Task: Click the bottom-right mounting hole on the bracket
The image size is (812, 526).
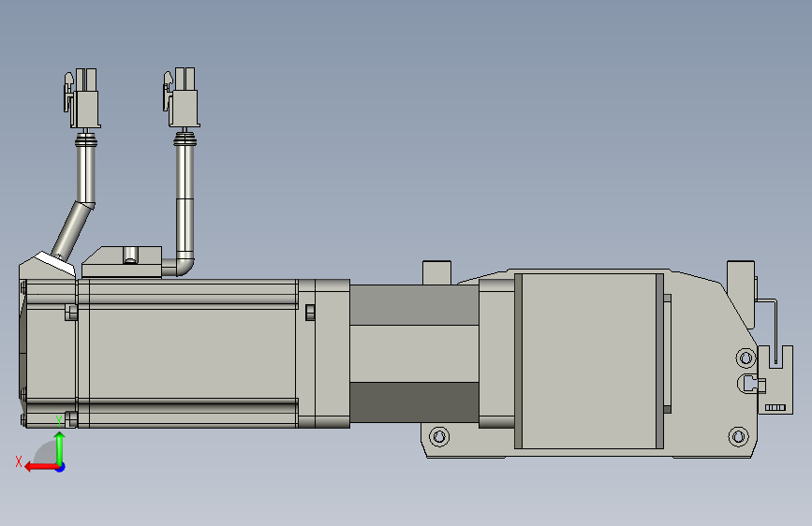Action: tap(738, 436)
